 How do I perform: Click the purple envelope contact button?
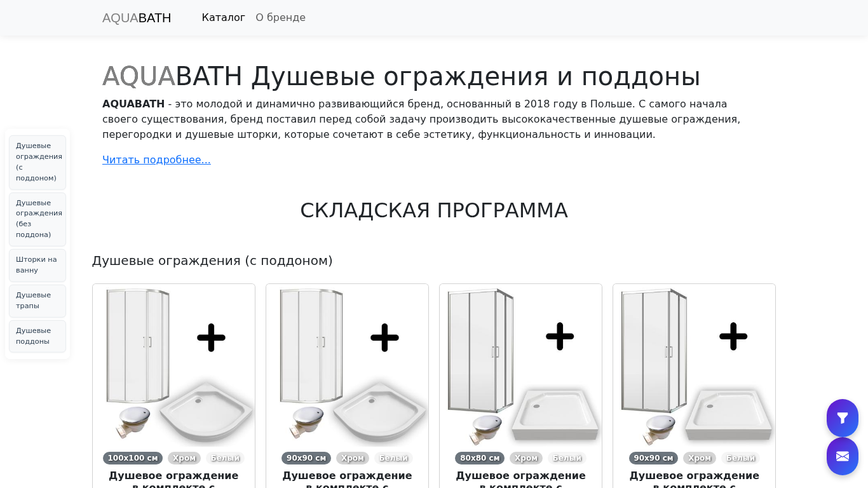tap(843, 456)
